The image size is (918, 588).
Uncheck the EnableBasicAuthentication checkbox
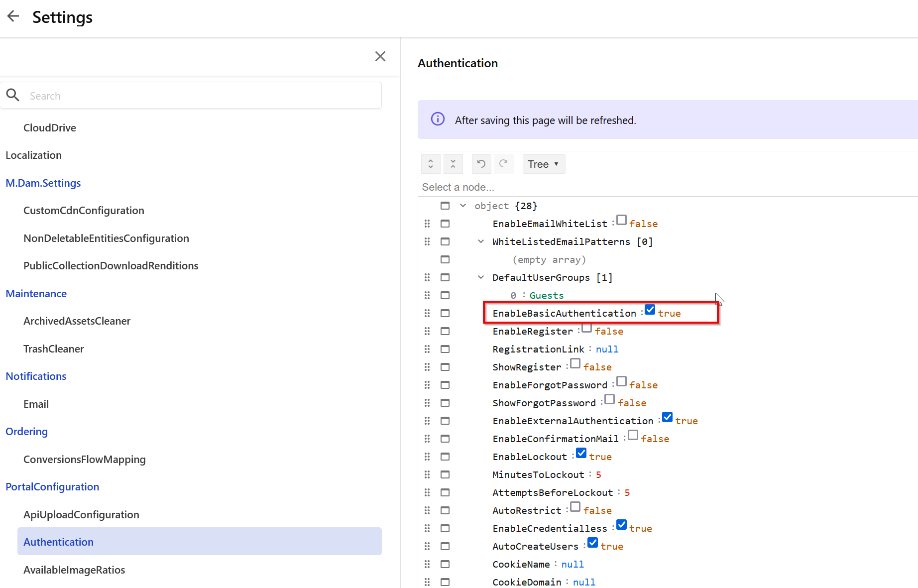[650, 310]
